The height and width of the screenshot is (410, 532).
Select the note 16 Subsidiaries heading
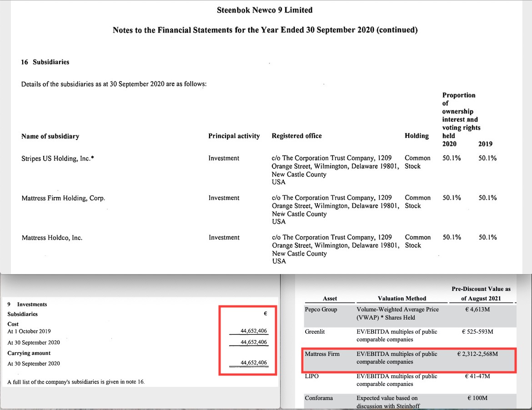(44, 62)
